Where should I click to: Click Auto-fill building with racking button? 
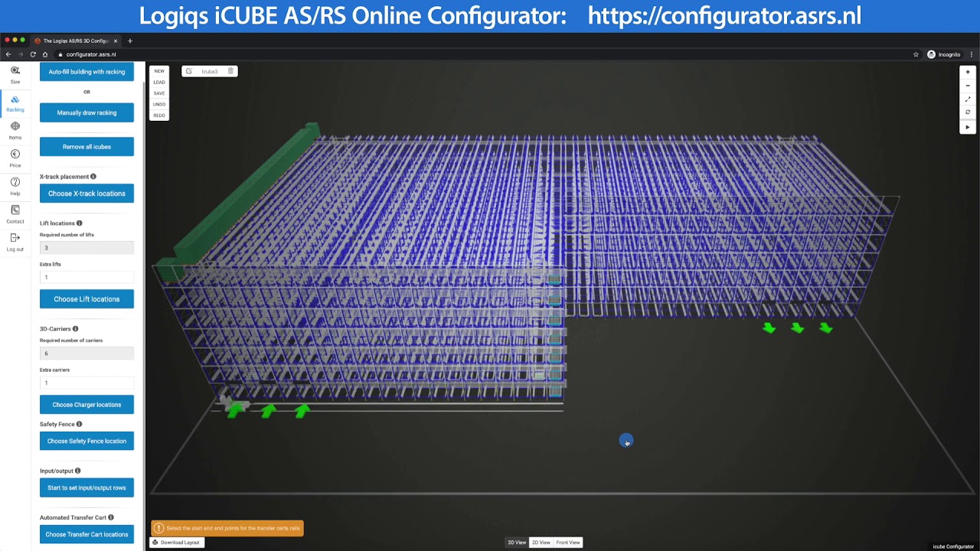(87, 72)
